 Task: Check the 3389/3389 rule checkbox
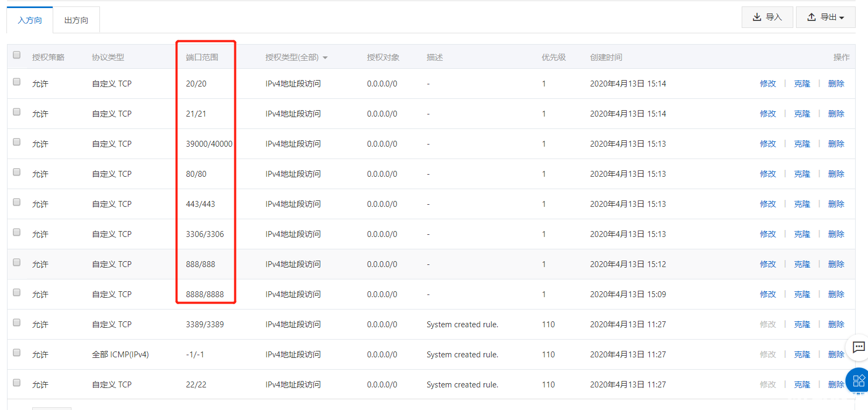click(x=17, y=322)
